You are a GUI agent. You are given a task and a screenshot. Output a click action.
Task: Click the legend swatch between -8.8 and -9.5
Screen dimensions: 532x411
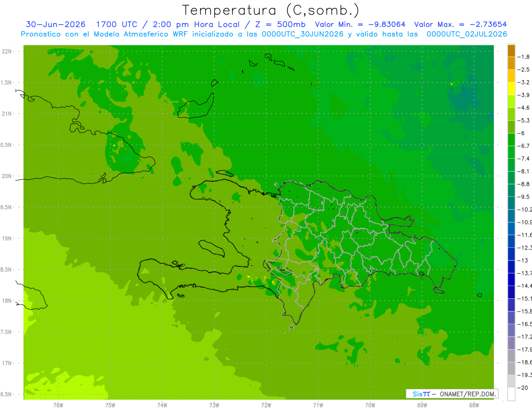tap(511, 190)
